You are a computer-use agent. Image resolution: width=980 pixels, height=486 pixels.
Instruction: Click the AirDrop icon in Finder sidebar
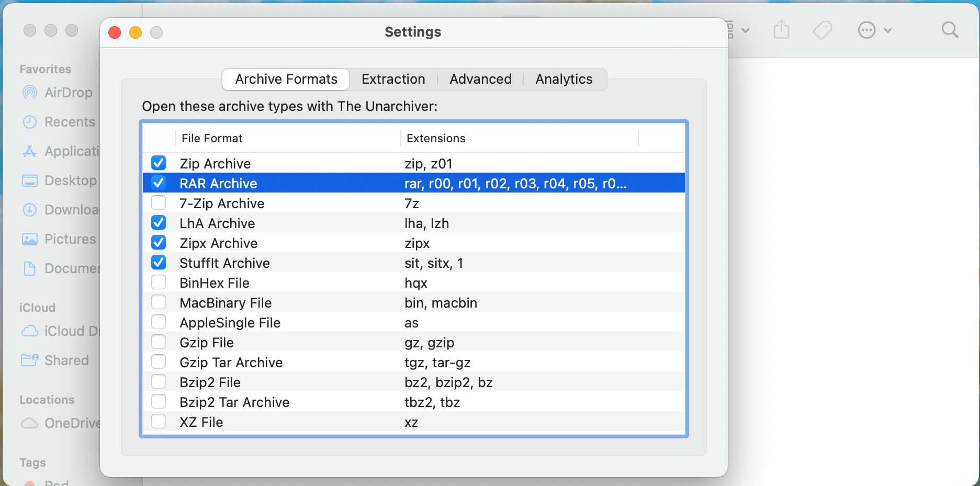(30, 93)
